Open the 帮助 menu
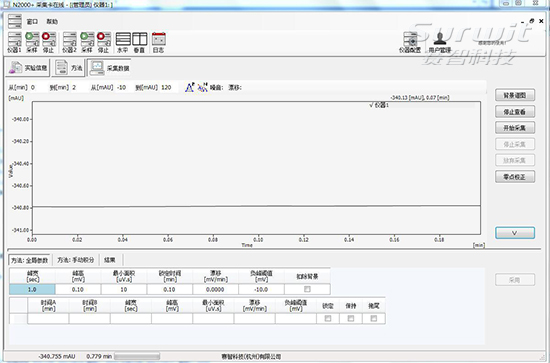 52,22
